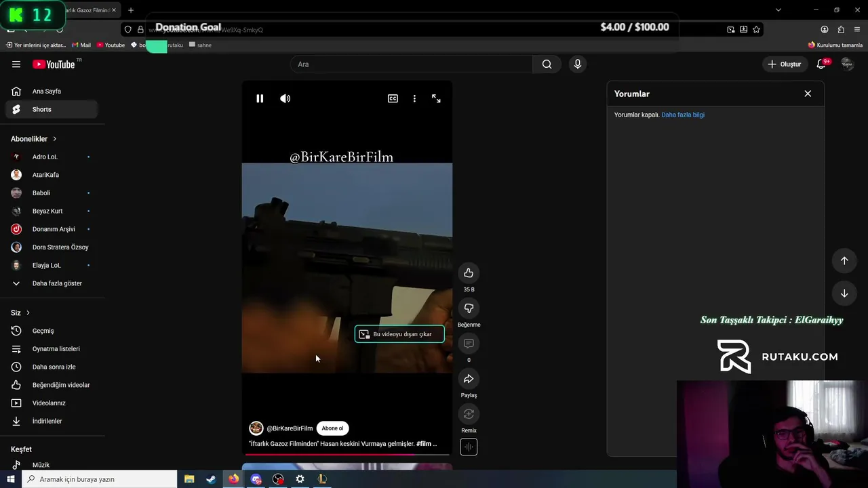Click the 'Oluştur' create button
868x488 pixels.
pyautogui.click(x=785, y=64)
